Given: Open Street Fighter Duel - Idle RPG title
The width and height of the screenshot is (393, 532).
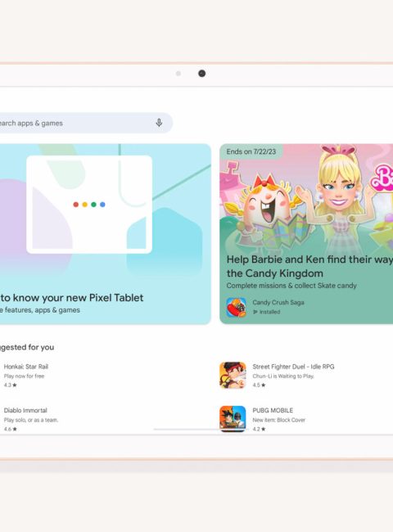Looking at the screenshot, I should tap(294, 367).
